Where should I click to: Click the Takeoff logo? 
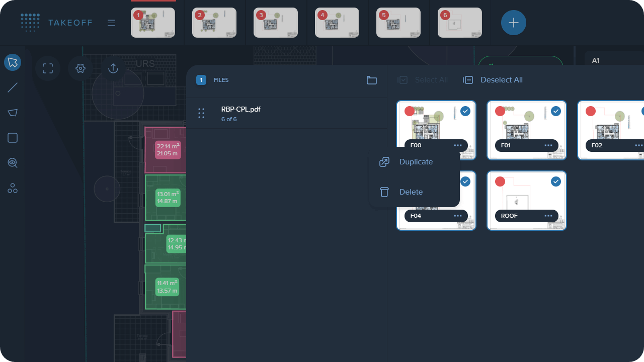(57, 23)
